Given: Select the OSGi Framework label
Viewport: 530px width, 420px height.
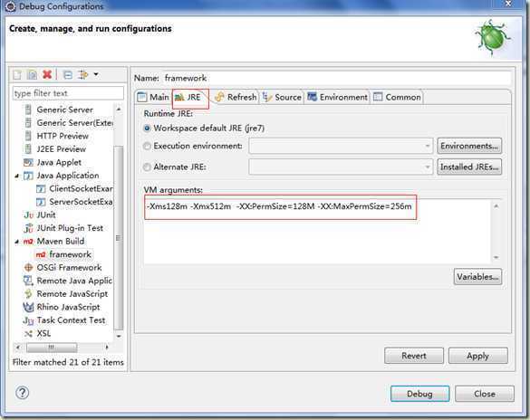Looking at the screenshot, I should (69, 268).
